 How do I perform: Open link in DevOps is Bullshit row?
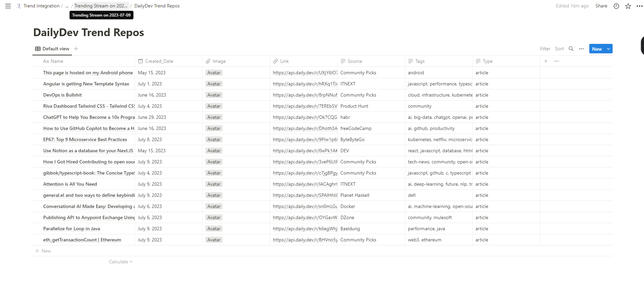(x=305, y=95)
